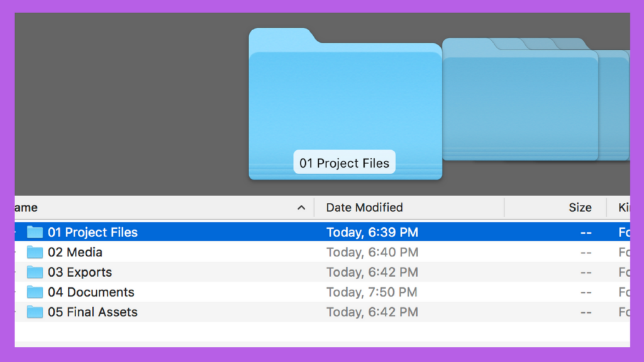
Task: Click the 04 Documents folder icon
Action: 35,292
